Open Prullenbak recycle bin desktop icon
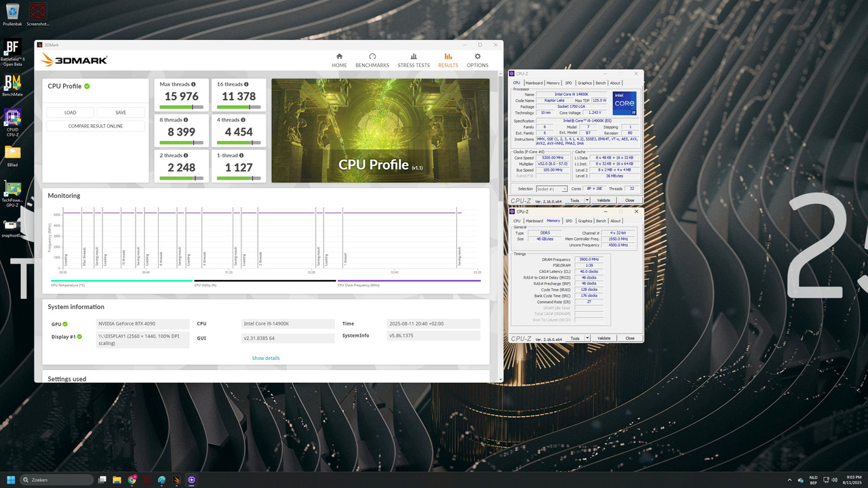Viewport: 868px width, 488px height. [x=12, y=14]
